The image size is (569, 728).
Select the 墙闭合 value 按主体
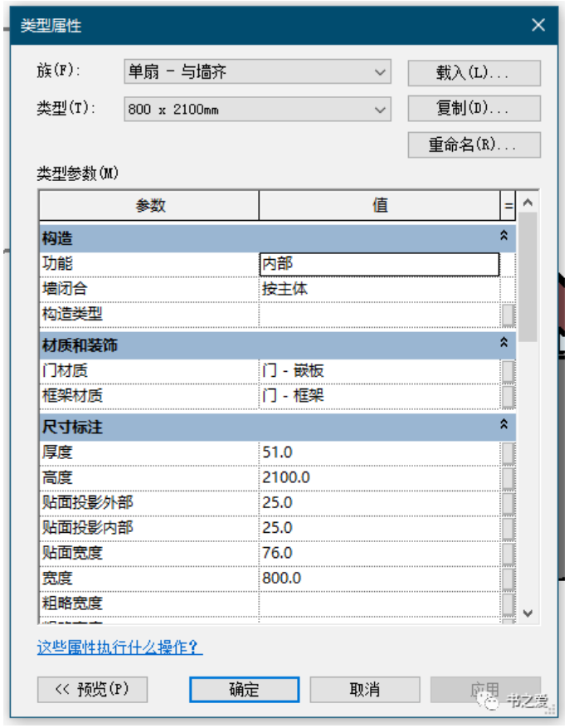(379, 289)
